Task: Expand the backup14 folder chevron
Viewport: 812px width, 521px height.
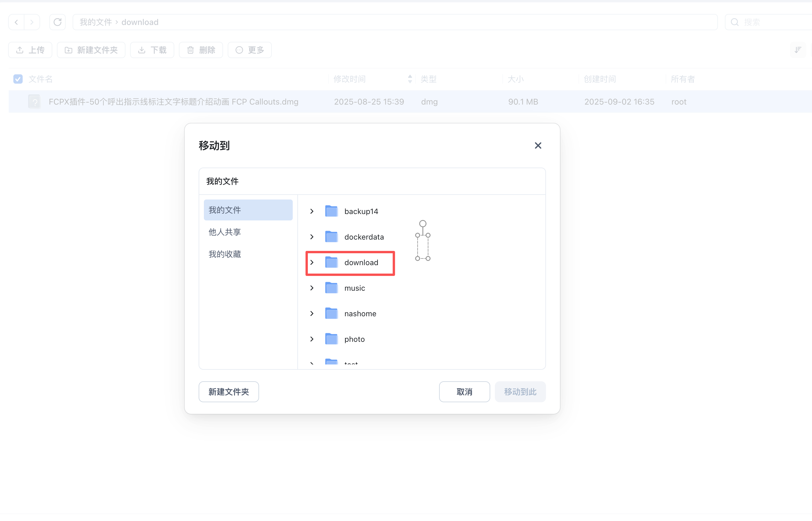Action: 312,211
